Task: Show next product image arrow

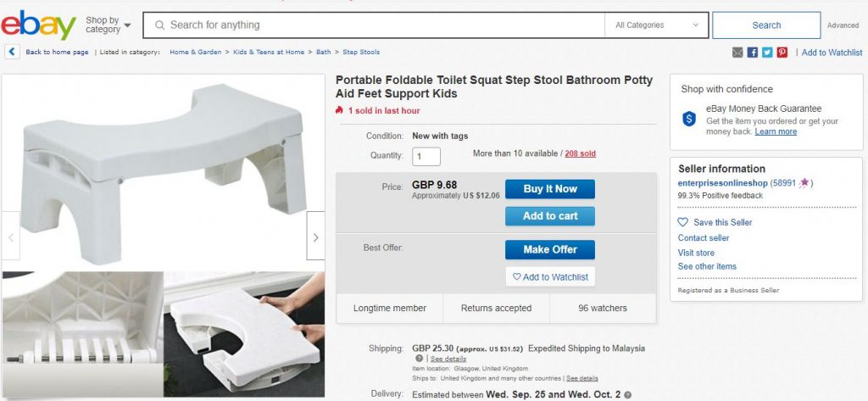Action: [x=315, y=237]
